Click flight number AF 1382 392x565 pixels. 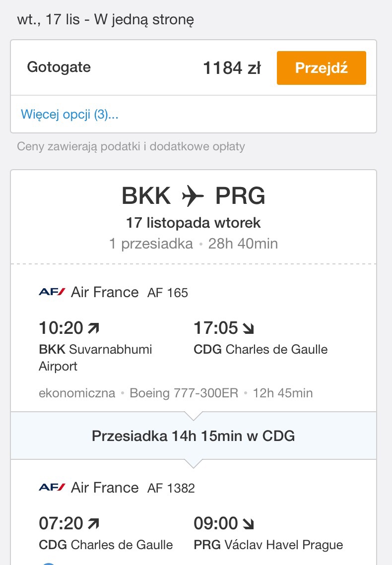171,488
